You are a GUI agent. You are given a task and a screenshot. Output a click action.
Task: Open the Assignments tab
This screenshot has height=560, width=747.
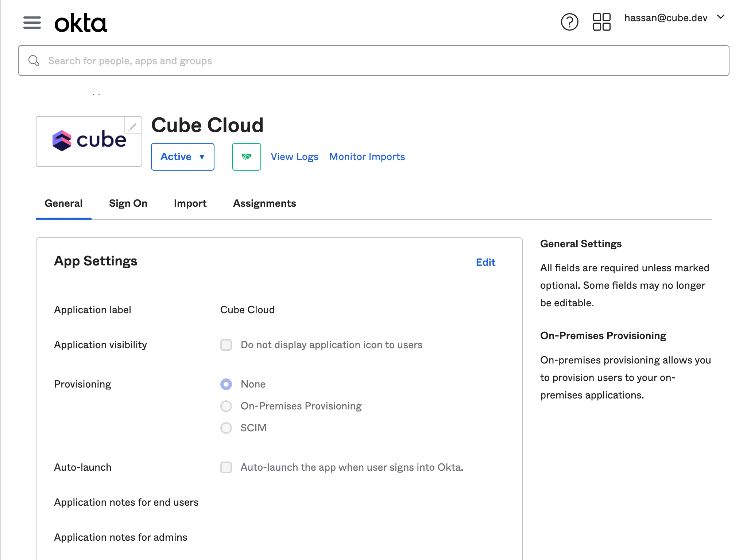pos(264,203)
